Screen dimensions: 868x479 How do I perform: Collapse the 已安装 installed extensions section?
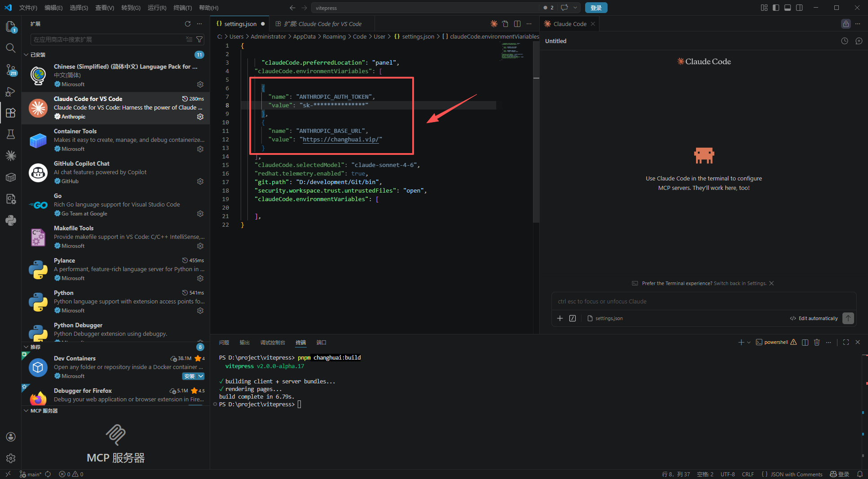(26, 55)
